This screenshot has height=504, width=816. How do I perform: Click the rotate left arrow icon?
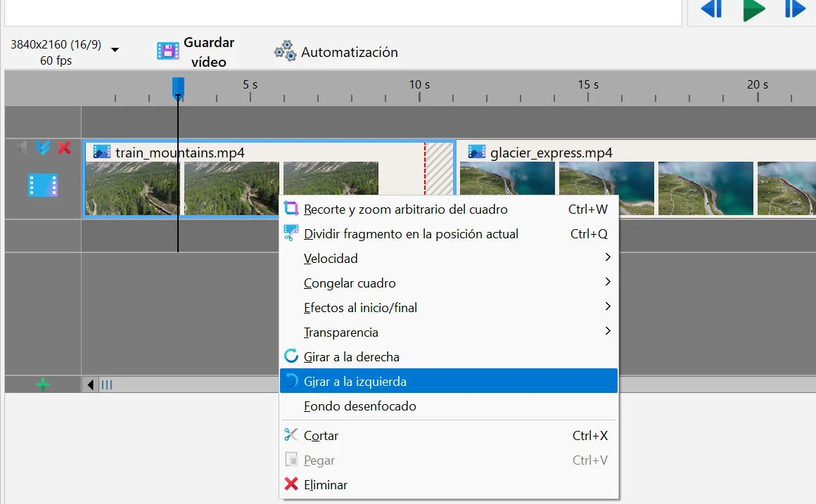(291, 380)
